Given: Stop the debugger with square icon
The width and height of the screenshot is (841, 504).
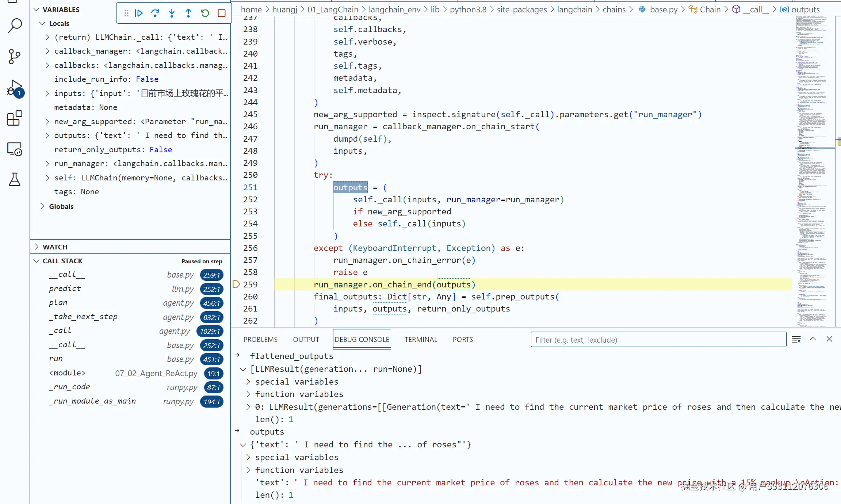Looking at the screenshot, I should (221, 13).
